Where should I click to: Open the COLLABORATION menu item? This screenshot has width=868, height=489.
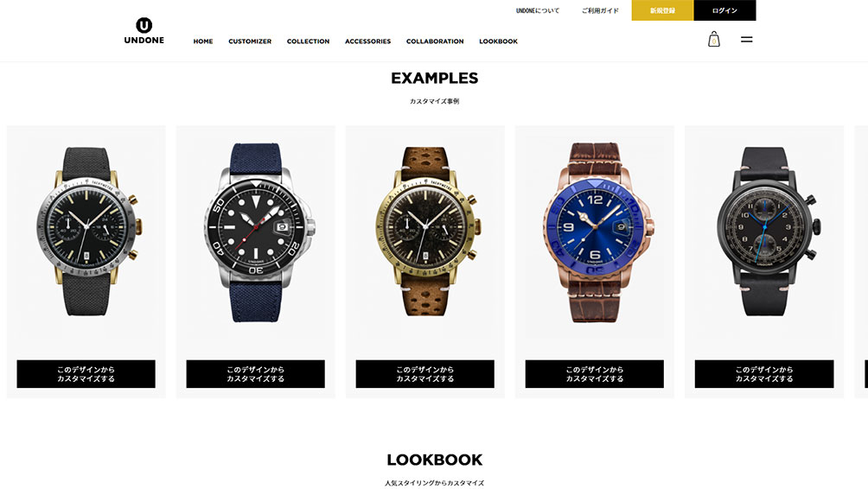click(x=435, y=41)
